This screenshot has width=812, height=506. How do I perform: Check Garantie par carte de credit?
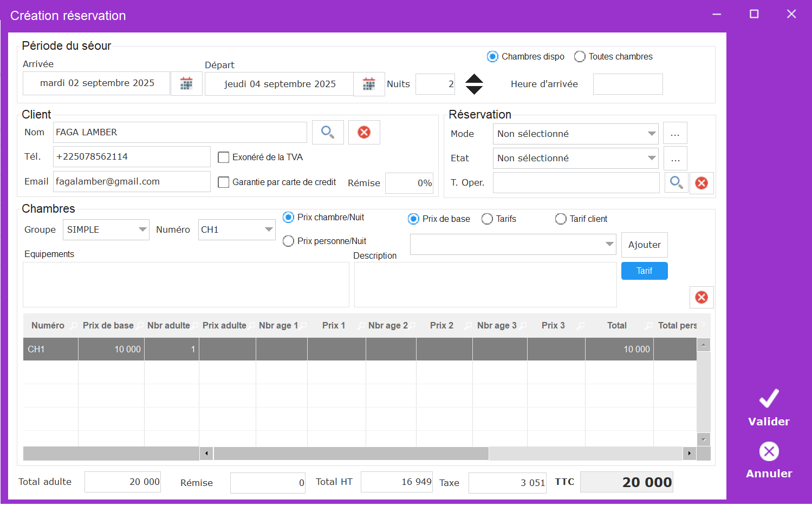pos(223,182)
